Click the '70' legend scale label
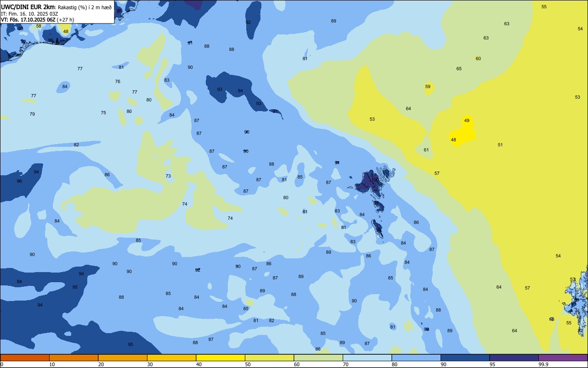Viewport: 588px width, 368px height. [x=345, y=364]
